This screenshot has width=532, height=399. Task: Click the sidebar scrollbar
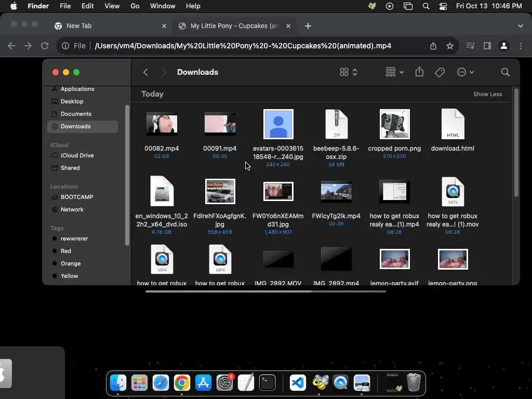click(127, 176)
